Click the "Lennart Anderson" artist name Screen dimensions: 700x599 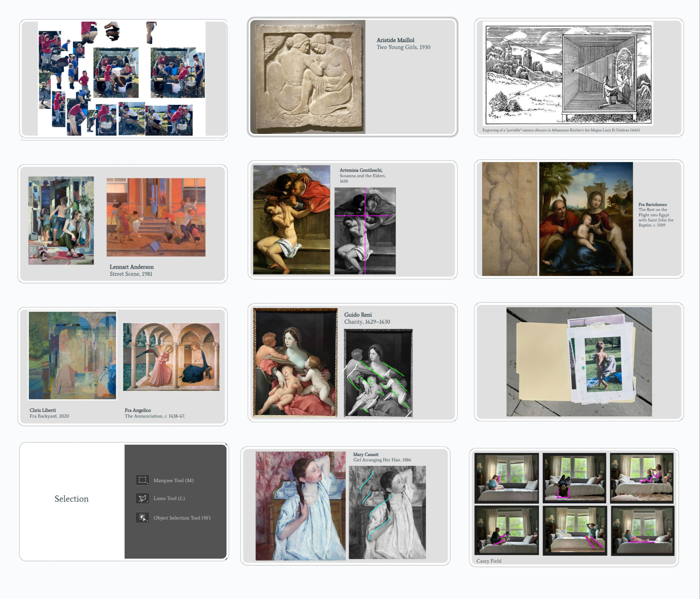point(132,267)
